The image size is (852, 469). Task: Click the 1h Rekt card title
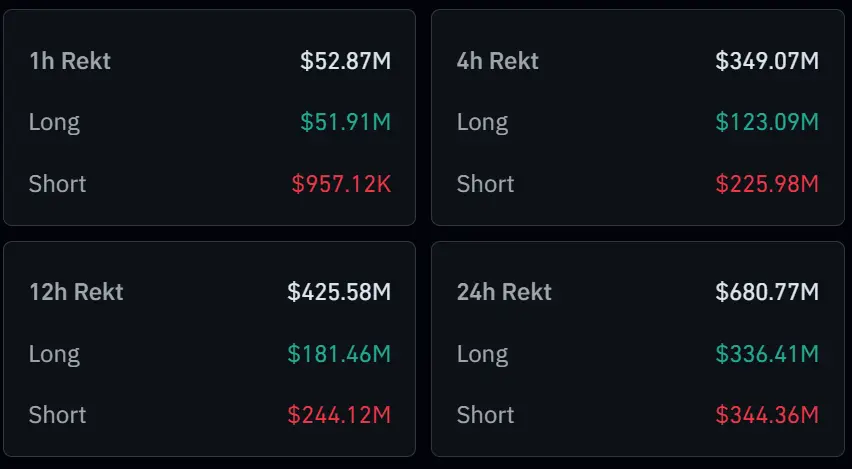[70, 61]
